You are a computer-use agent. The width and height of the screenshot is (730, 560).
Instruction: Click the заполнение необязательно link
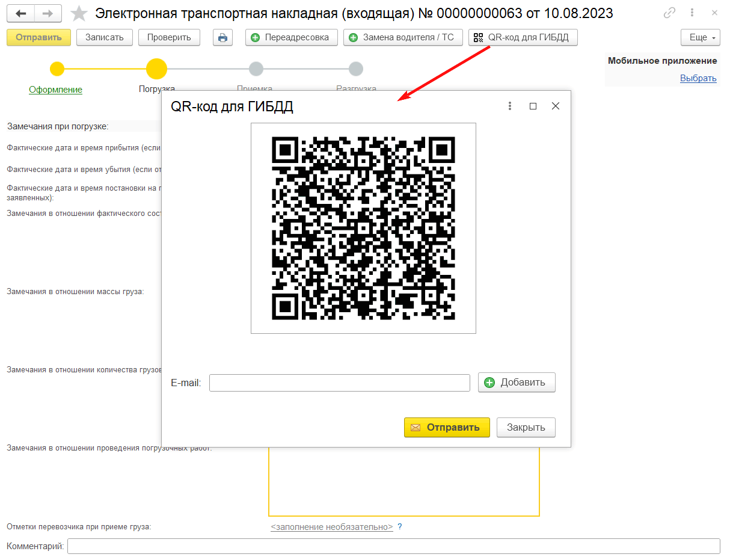[x=332, y=527]
